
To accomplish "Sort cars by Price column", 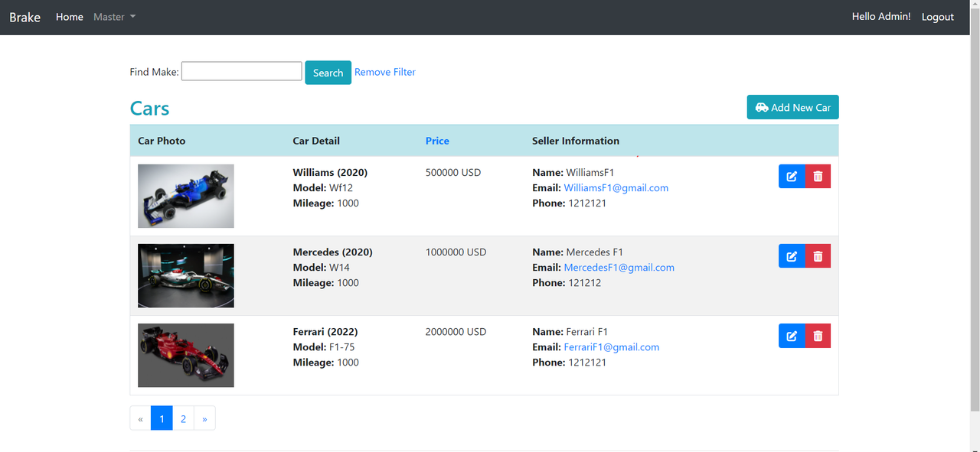I will pyautogui.click(x=437, y=141).
